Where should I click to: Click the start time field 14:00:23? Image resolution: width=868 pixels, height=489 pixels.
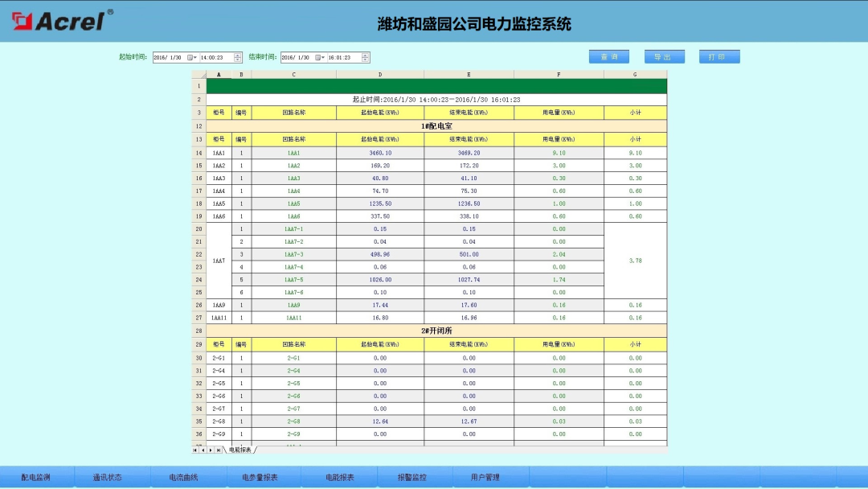pyautogui.click(x=216, y=58)
